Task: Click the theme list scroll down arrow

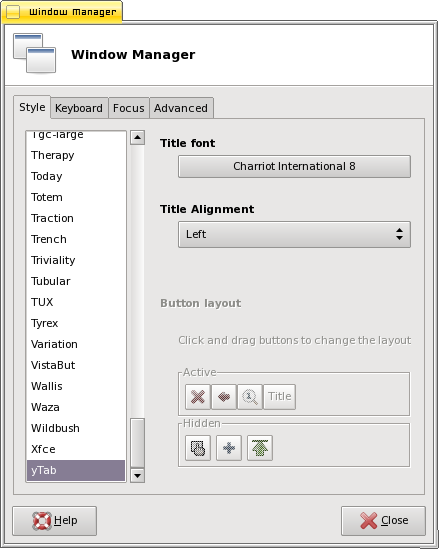Action: [x=138, y=475]
